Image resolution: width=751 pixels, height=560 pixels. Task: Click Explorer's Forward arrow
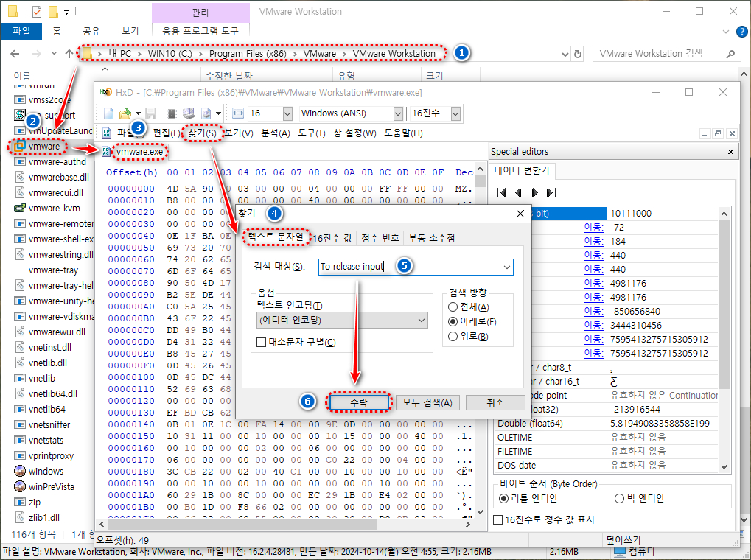point(36,54)
